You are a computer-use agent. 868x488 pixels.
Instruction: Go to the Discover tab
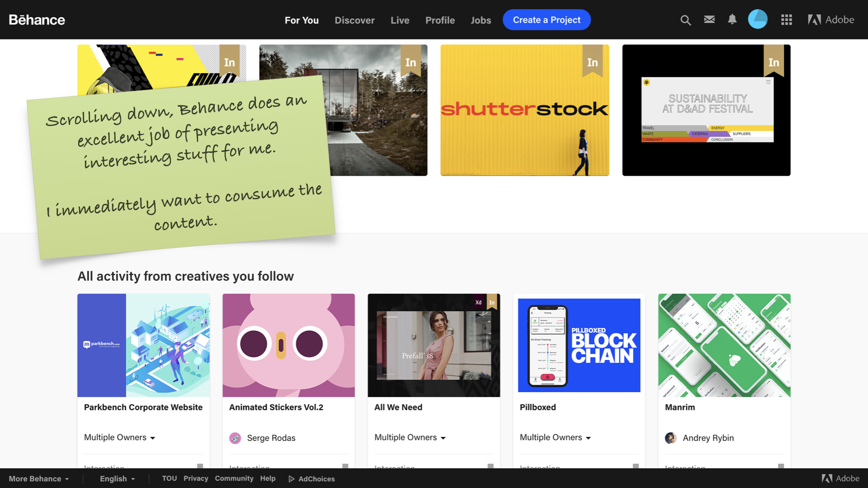pyautogui.click(x=354, y=20)
